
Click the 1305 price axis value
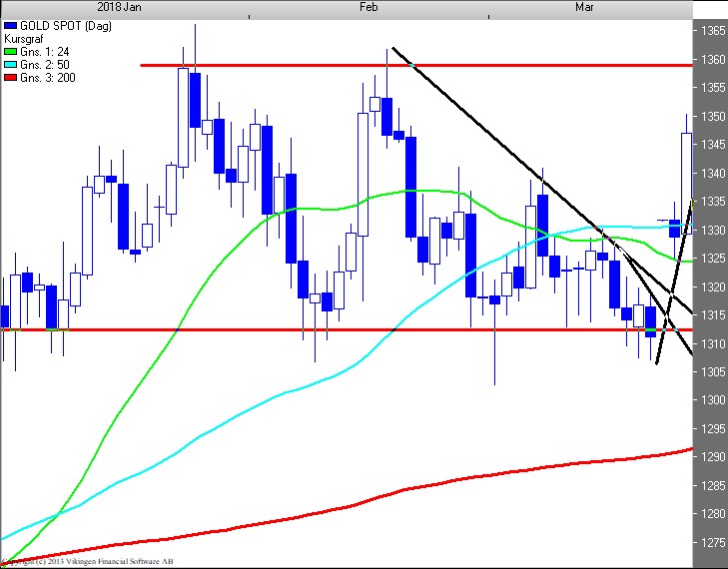(713, 372)
